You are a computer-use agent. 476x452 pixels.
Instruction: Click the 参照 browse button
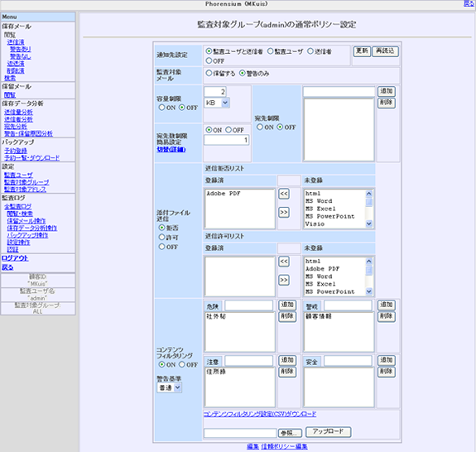click(290, 433)
